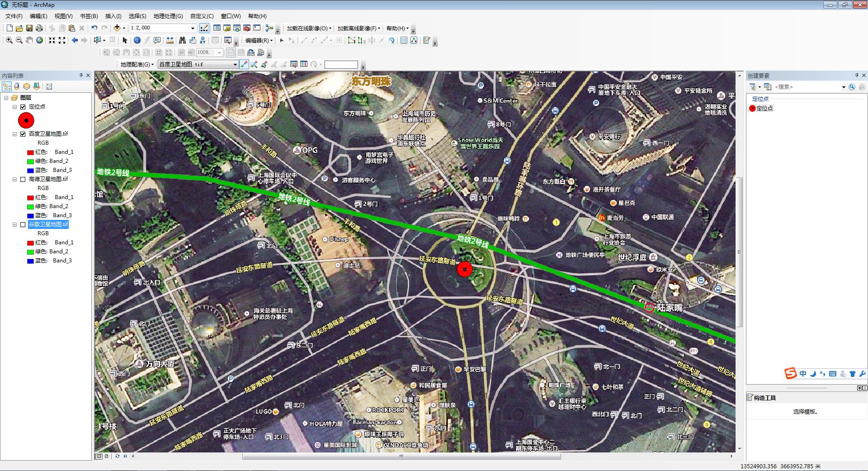
Task: Enable the 高德卫星地图.tif layer checkbox
Action: tap(23, 179)
